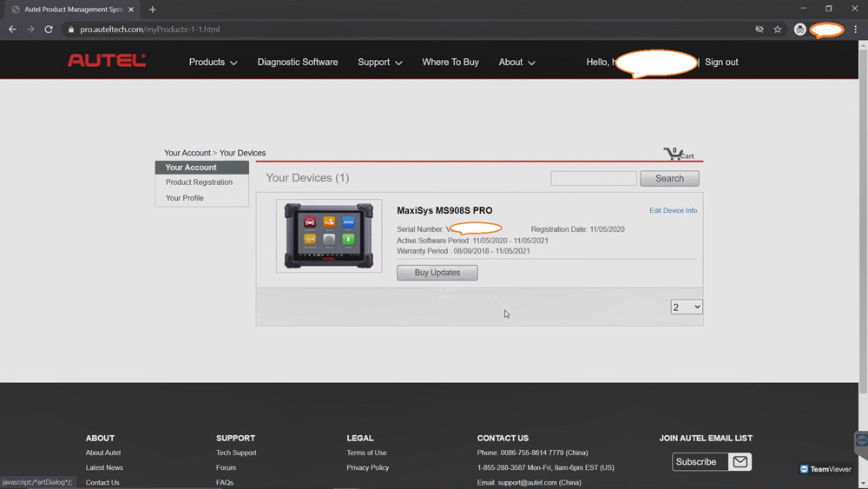Focus the device search field

[594, 178]
